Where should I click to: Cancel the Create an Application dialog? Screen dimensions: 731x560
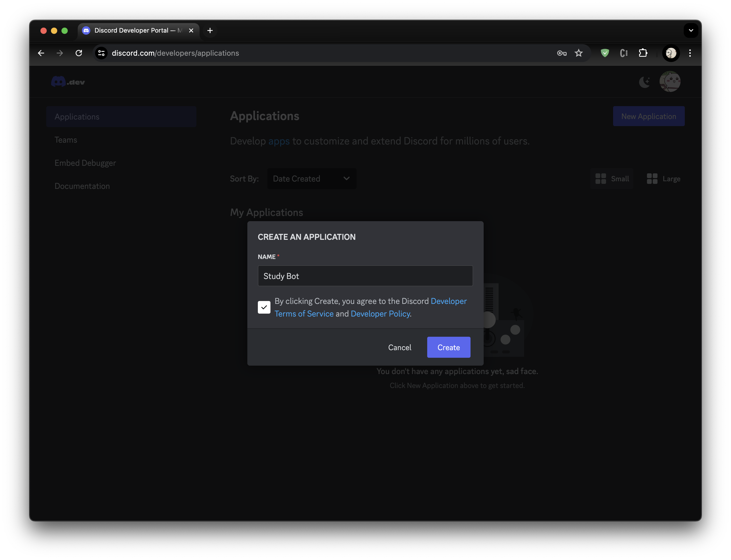click(x=399, y=347)
